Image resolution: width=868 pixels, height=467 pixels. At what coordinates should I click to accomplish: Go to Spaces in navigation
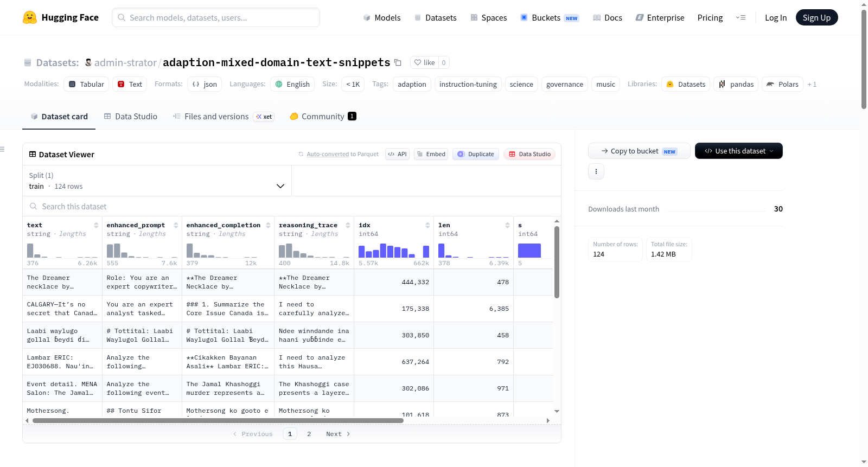[488, 17]
